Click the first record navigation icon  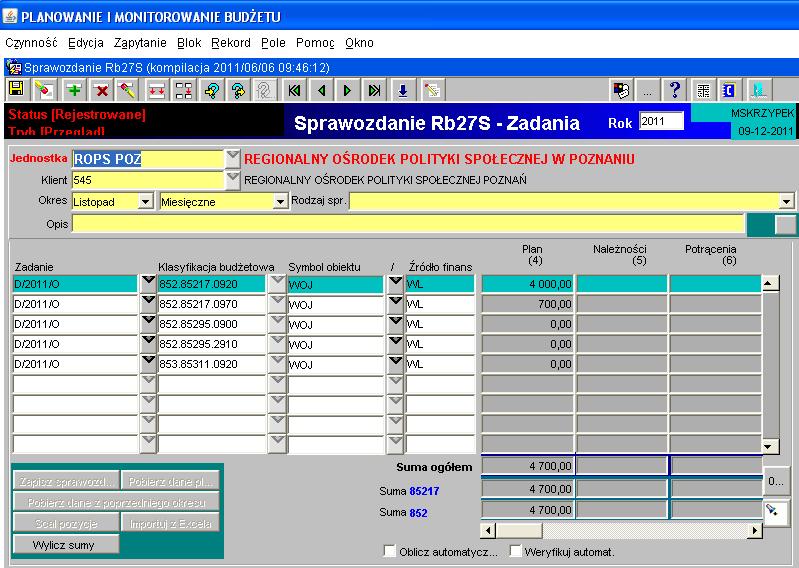[x=294, y=90]
